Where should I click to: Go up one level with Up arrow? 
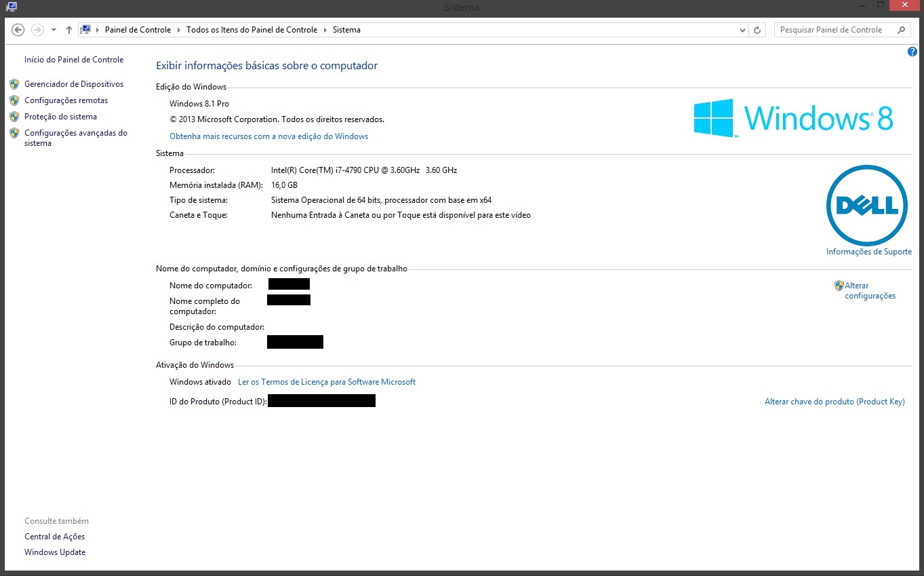point(69,30)
